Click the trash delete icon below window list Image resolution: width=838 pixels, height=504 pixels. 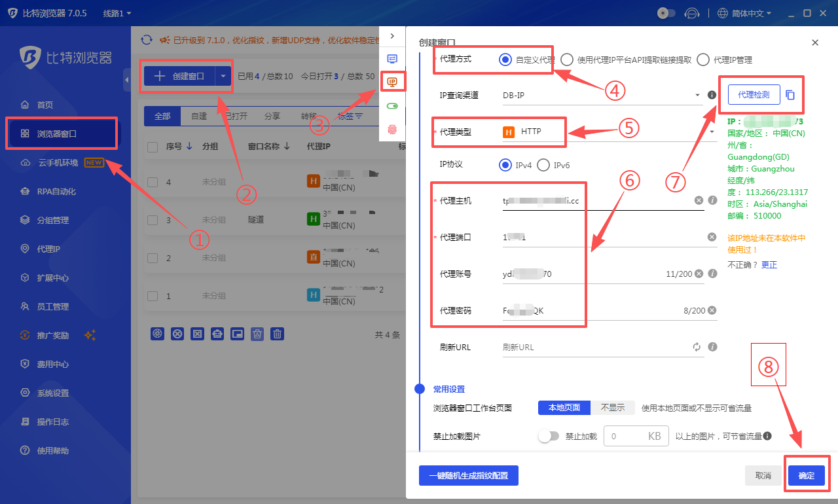277,334
